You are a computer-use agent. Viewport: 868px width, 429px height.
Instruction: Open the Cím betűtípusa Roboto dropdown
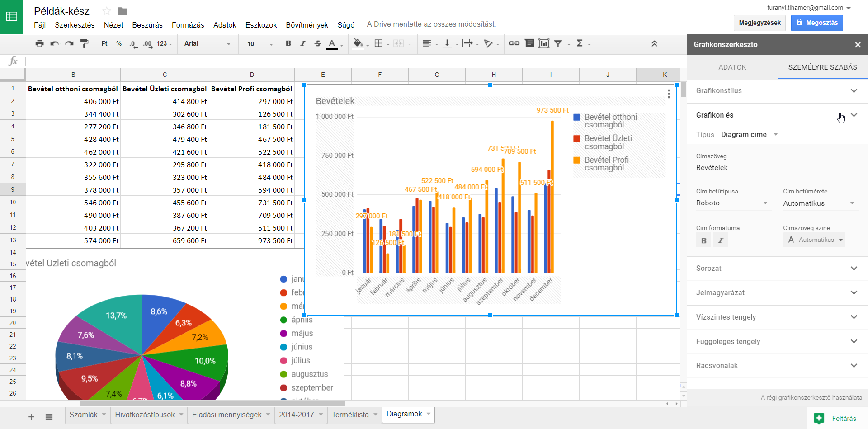coord(732,203)
